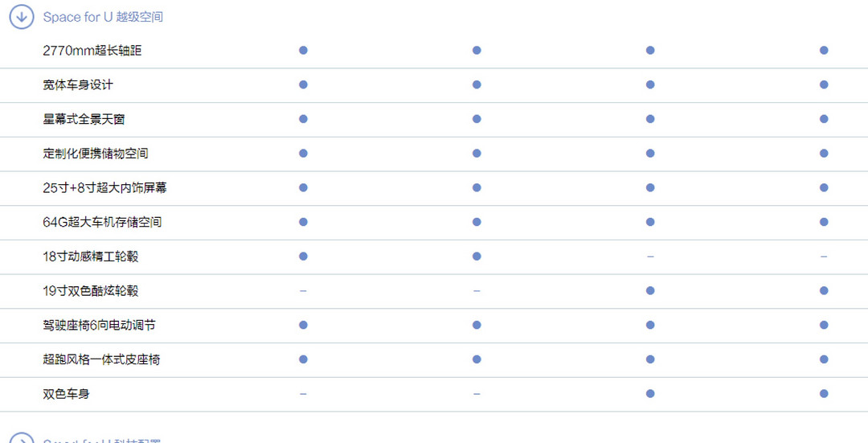The height and width of the screenshot is (443, 868).
Task: Click second-column dot for 宽体车身设计
Action: 477,84
